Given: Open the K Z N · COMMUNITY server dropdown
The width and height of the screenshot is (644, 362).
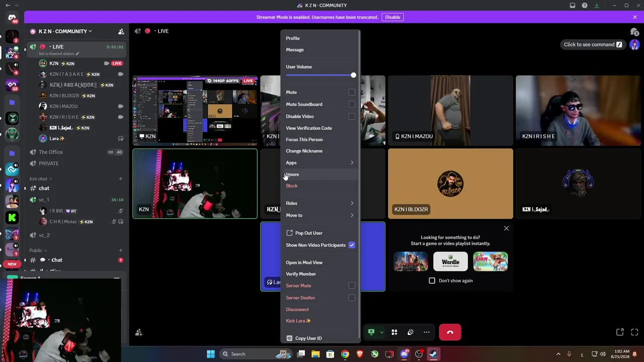Looking at the screenshot, I should click(65, 31).
